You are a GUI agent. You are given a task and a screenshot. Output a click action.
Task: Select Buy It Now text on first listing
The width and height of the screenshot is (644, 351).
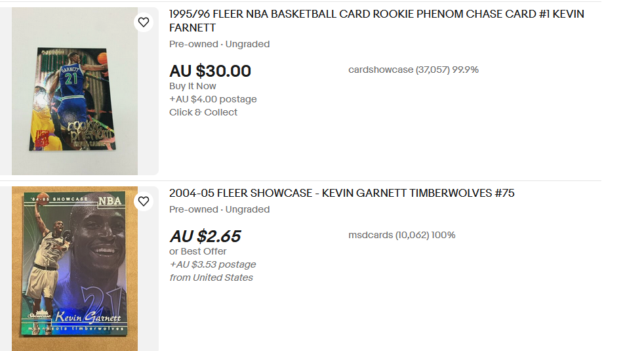pyautogui.click(x=193, y=87)
